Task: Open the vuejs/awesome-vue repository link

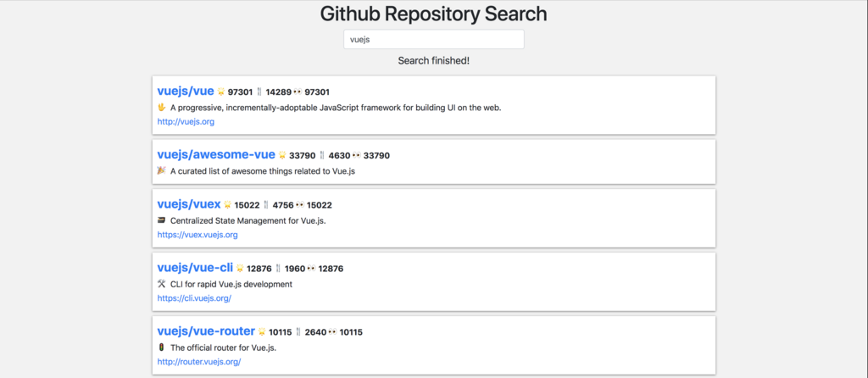Action: coord(216,154)
